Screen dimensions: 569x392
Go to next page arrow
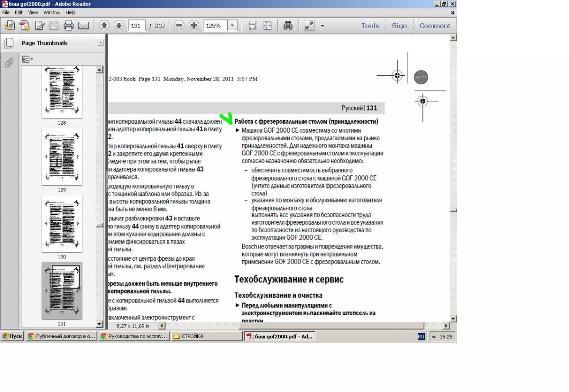(119, 26)
